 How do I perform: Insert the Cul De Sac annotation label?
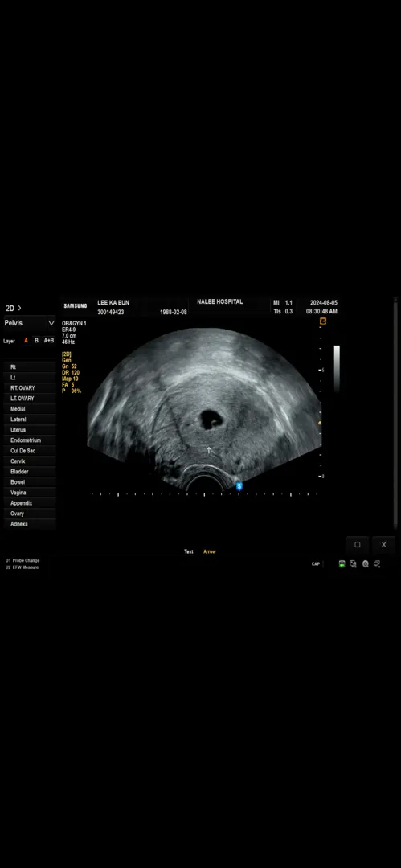pyautogui.click(x=30, y=451)
